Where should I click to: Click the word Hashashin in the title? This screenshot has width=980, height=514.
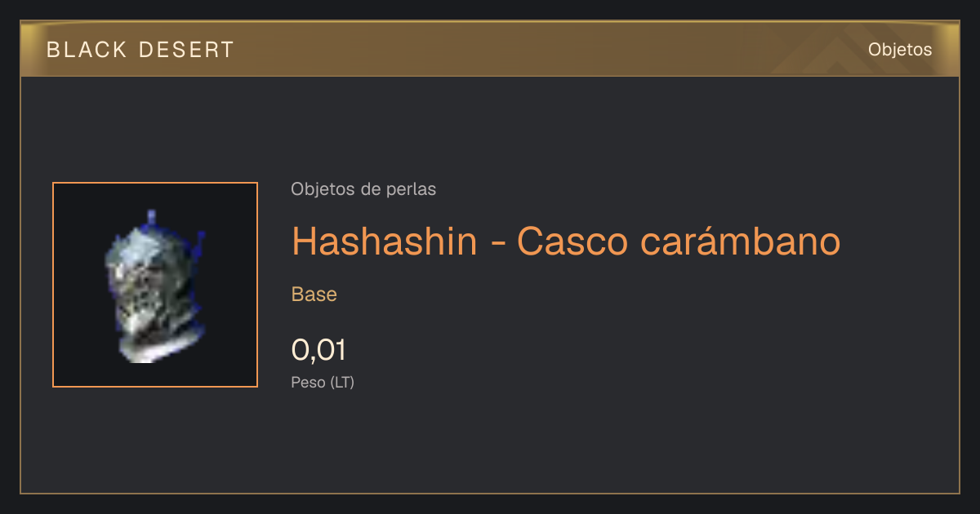385,241
